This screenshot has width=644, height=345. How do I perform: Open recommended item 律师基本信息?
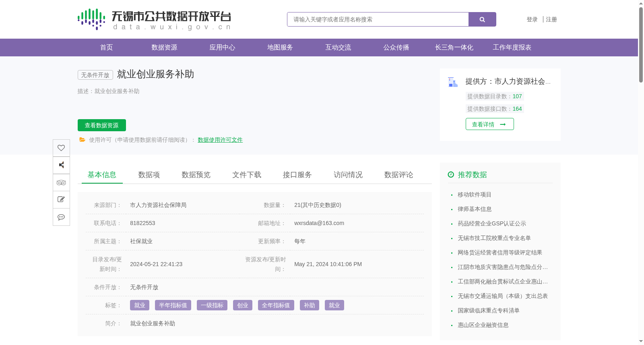coord(475,209)
